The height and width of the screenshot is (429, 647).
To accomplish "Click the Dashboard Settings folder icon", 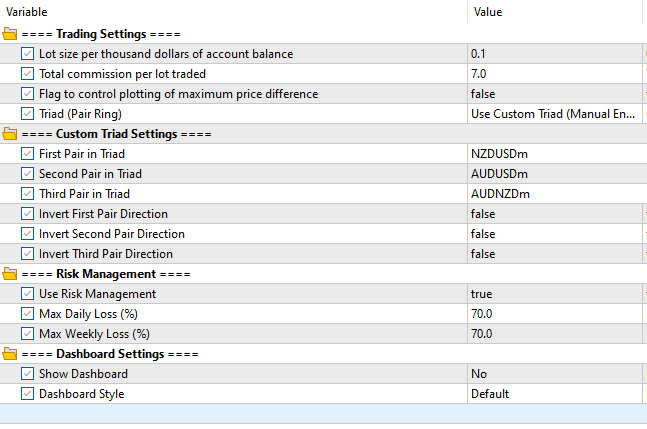I will pos(10,353).
